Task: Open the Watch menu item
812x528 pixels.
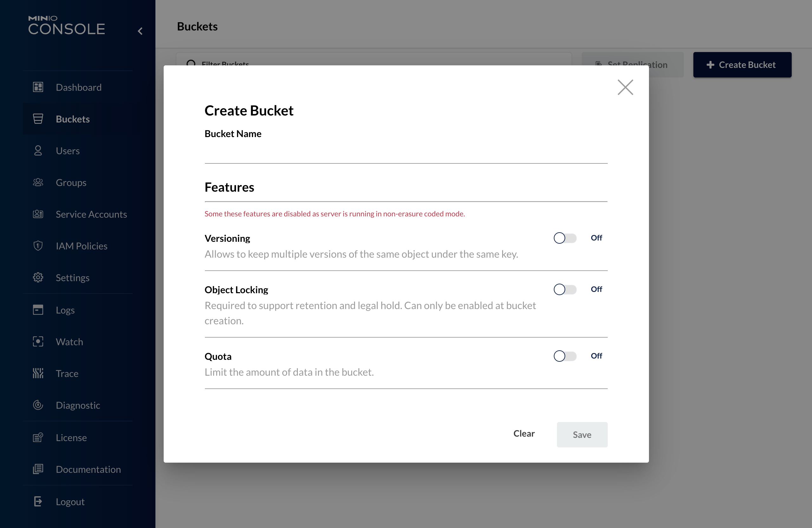Action: (x=69, y=342)
